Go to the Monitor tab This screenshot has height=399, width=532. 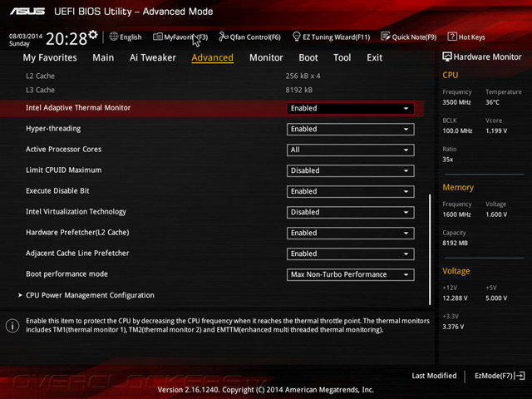266,57
